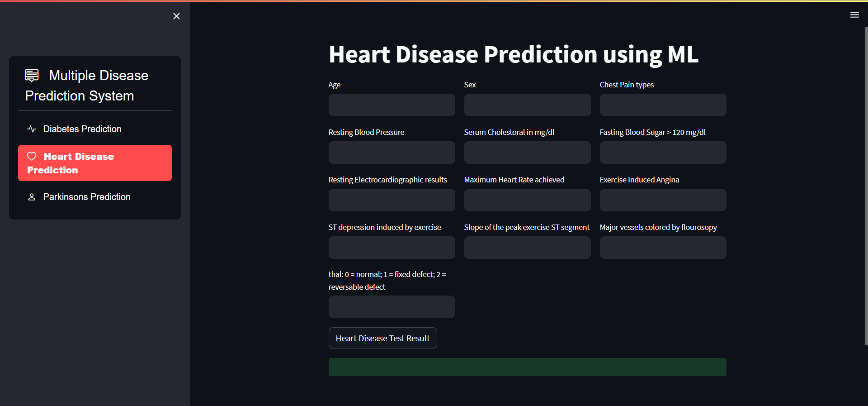Click the Chest Pain types field
This screenshot has height=406, width=868.
coord(663,105)
